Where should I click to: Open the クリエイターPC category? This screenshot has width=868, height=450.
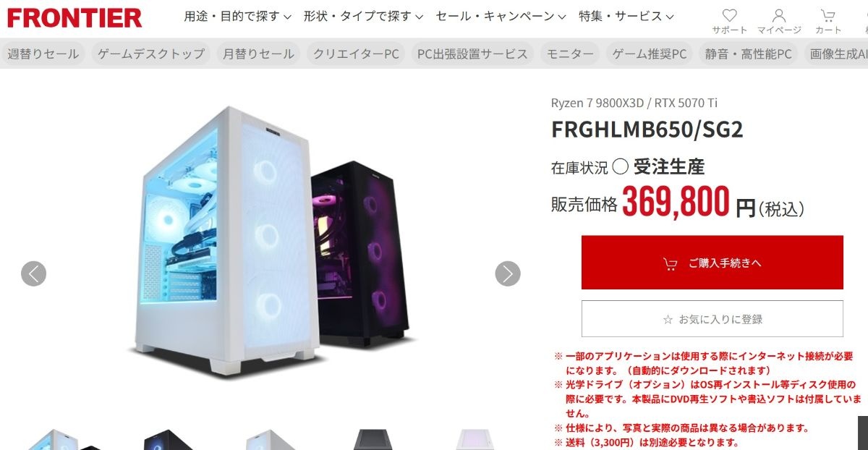point(356,54)
